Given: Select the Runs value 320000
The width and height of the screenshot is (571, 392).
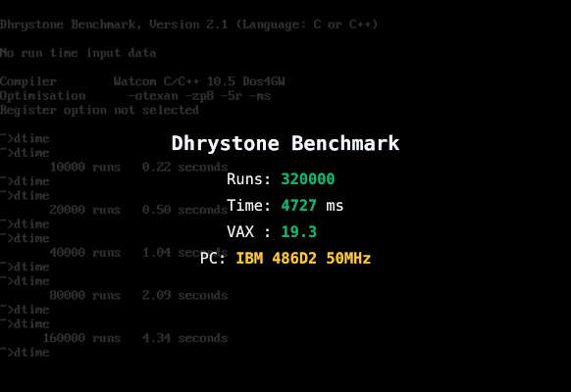Looking at the screenshot, I should coord(308,179).
